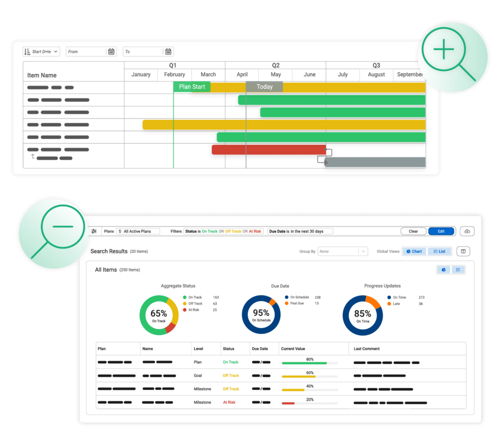Click the cloud icon near the Edit button
Screen dimensions: 504x432
click(467, 231)
